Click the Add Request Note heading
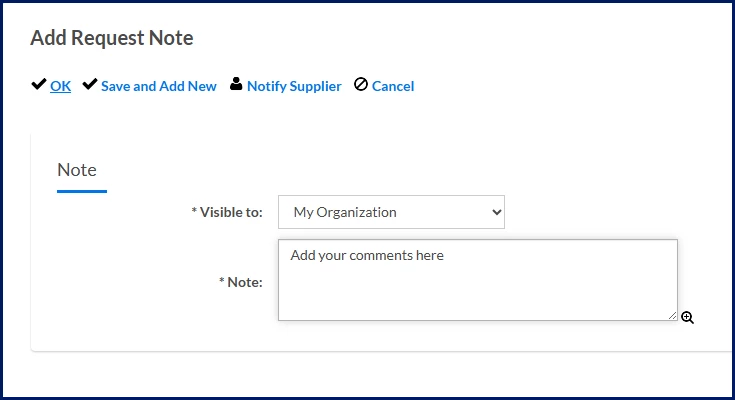This screenshot has height=400, width=735. pyautogui.click(x=112, y=38)
